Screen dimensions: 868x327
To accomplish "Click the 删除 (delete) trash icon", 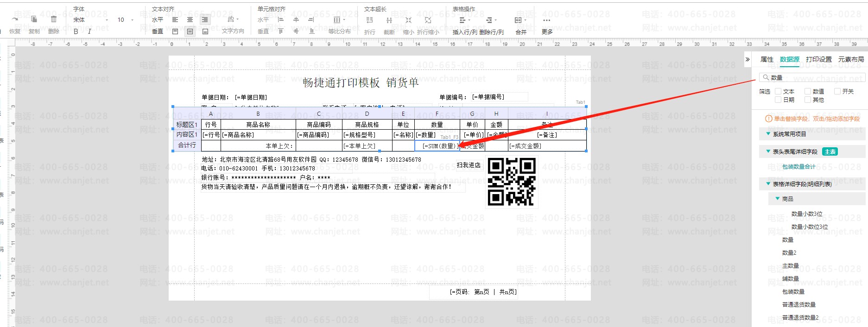I will pyautogui.click(x=54, y=19).
